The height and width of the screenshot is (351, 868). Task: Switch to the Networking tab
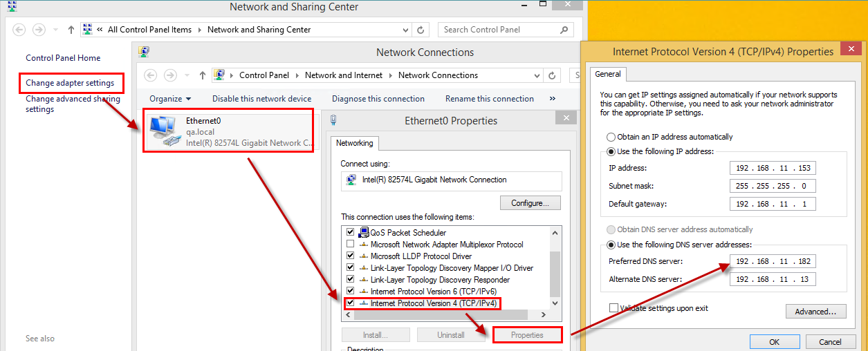click(354, 143)
